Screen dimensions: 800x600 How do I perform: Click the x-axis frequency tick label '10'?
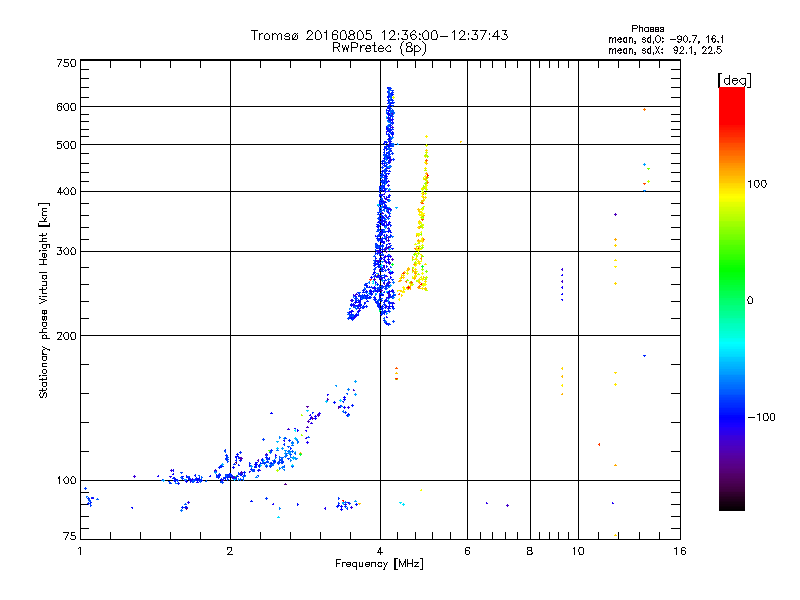(x=578, y=551)
